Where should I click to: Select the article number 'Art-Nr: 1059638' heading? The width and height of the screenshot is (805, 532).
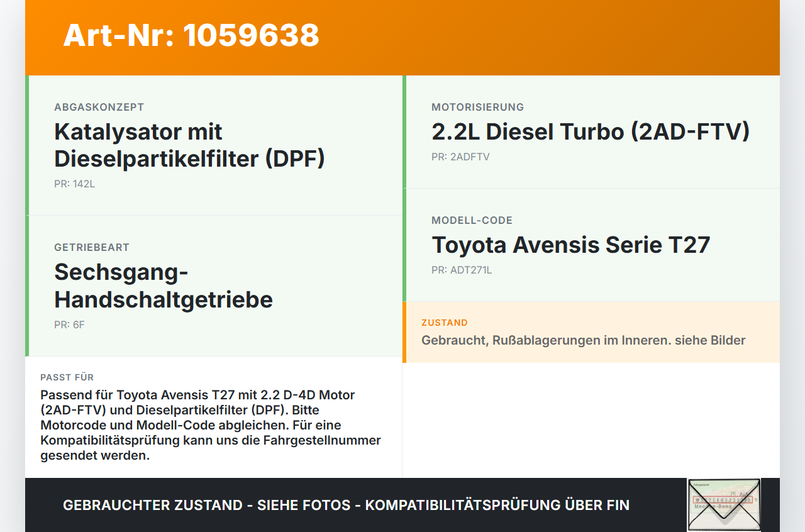click(x=191, y=35)
